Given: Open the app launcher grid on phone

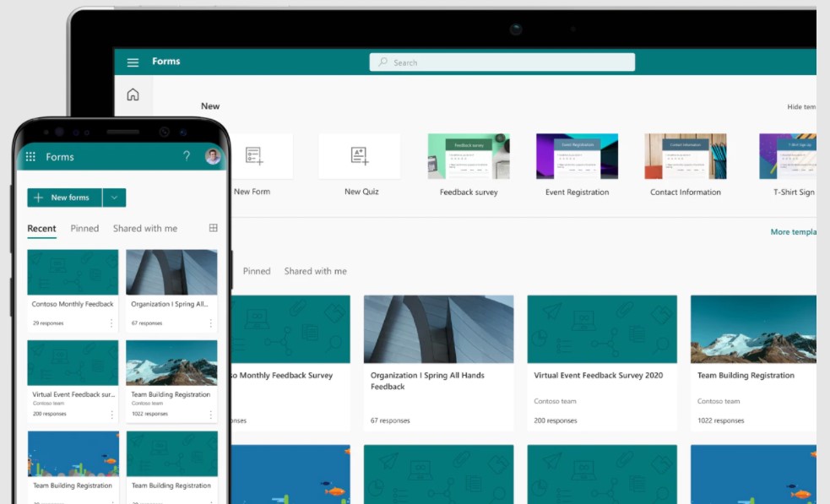Looking at the screenshot, I should (30, 157).
